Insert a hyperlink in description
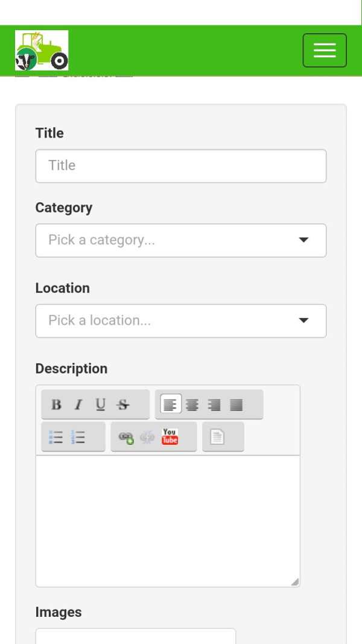The image size is (362, 644). (126, 438)
